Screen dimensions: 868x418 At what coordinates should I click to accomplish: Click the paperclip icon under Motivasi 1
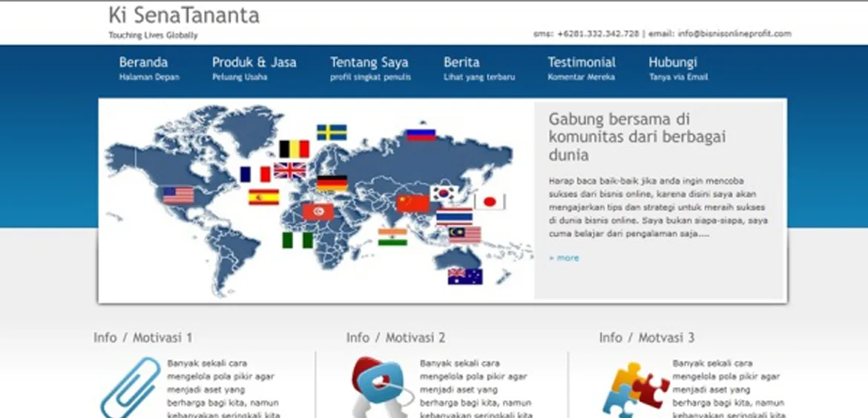click(x=131, y=387)
